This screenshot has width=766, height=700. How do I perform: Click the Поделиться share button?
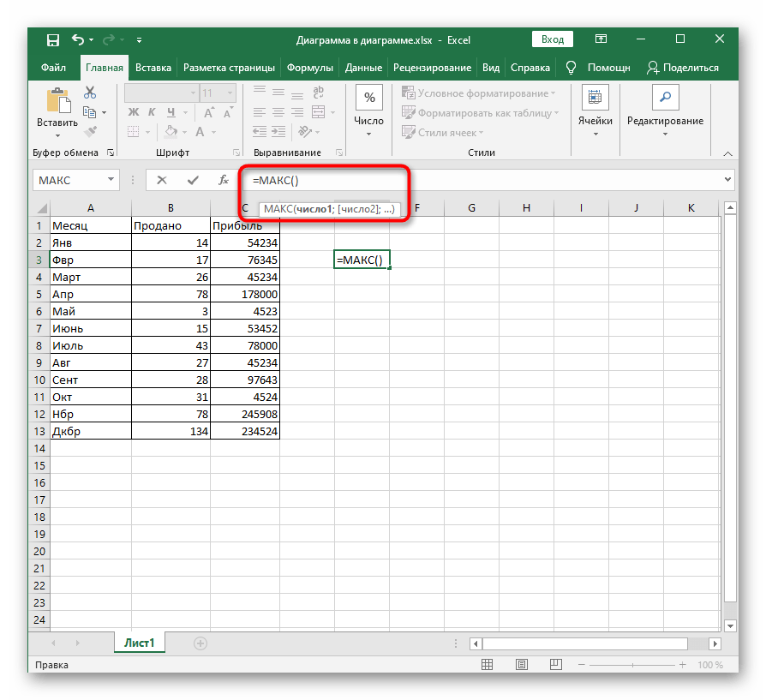point(682,68)
